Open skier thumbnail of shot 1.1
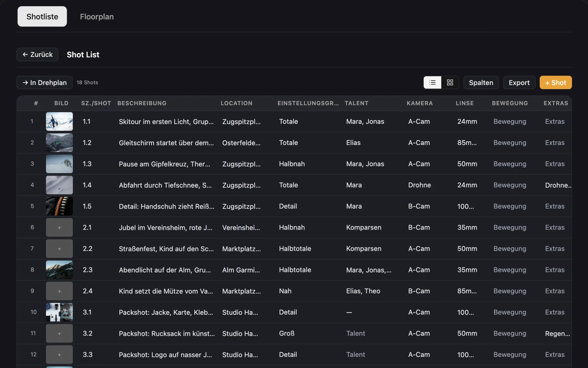This screenshot has width=588, height=368. click(x=59, y=121)
